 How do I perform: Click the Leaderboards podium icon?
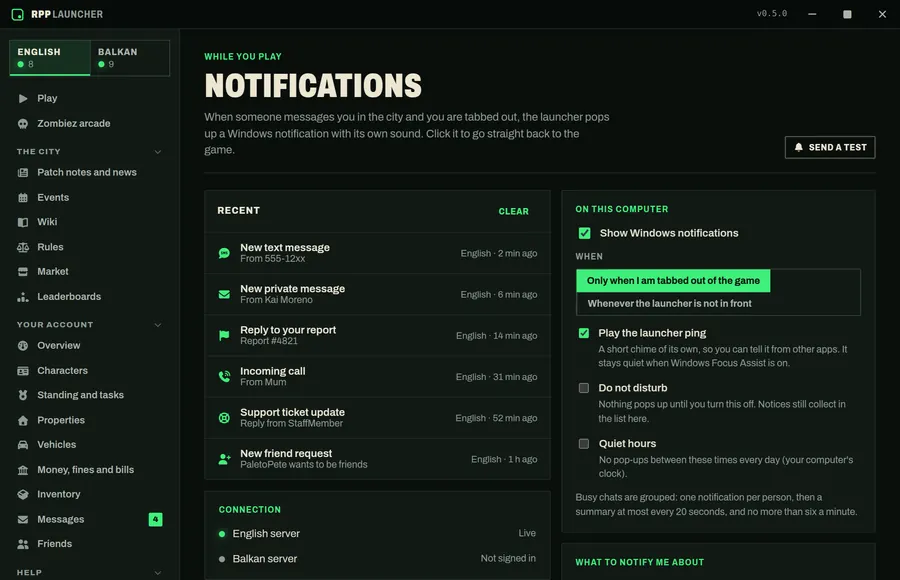pos(23,297)
